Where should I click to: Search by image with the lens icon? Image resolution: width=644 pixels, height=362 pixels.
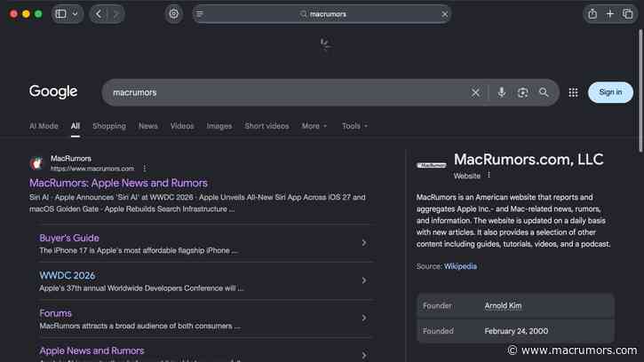point(522,93)
